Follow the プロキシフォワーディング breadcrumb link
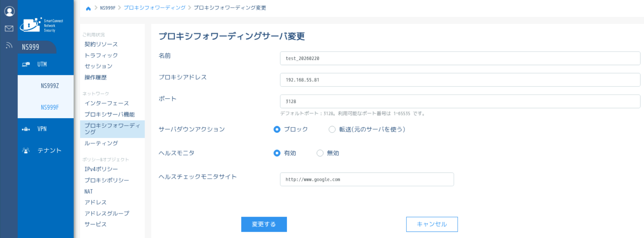Image resolution: width=644 pixels, height=238 pixels. (x=155, y=8)
